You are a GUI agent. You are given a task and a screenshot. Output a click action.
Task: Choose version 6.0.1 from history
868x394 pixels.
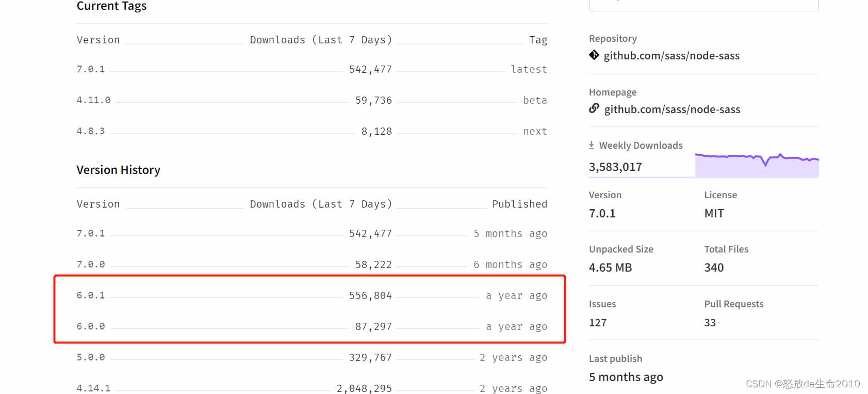coord(91,295)
